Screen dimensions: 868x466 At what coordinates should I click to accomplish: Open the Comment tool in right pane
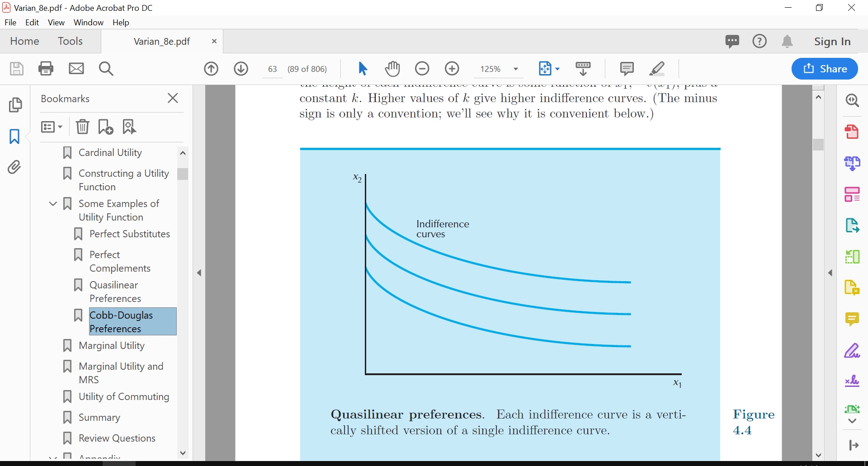point(852,319)
